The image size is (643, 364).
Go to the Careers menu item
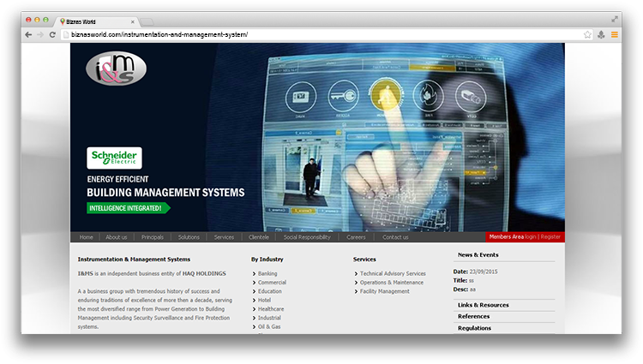[x=356, y=236]
